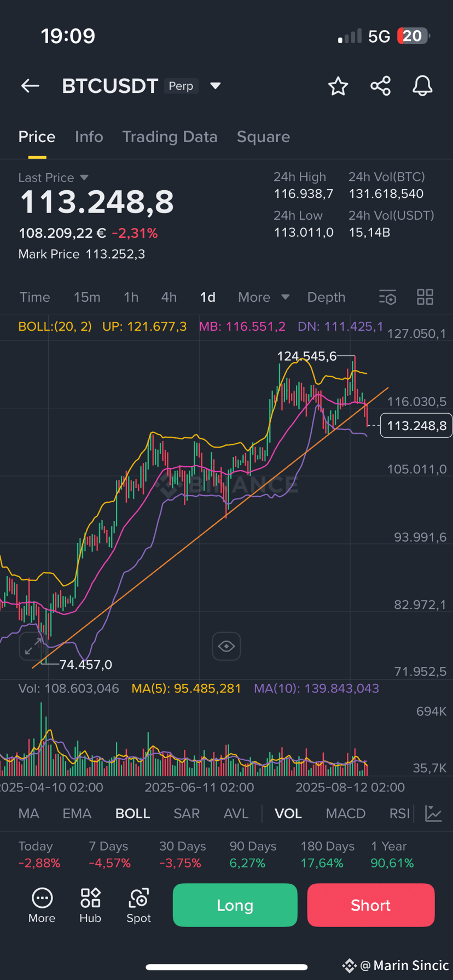Toggle chart drawings visibility eye icon

tap(226, 647)
